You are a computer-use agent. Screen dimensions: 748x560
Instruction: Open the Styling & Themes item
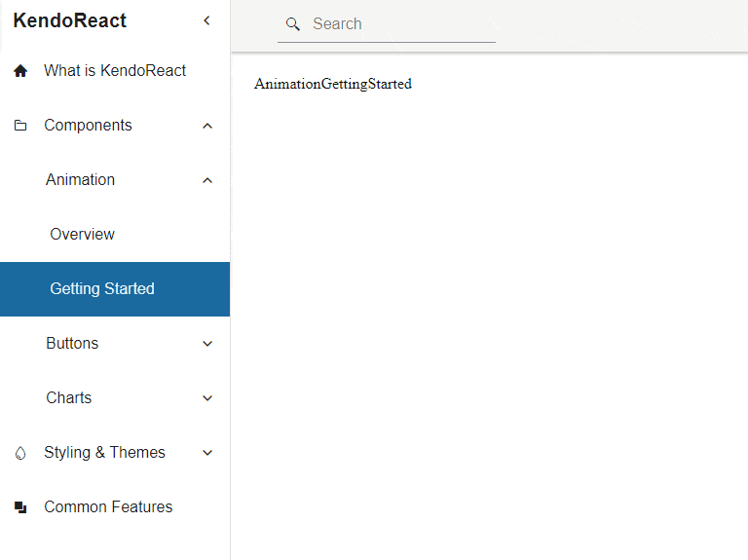(115, 452)
